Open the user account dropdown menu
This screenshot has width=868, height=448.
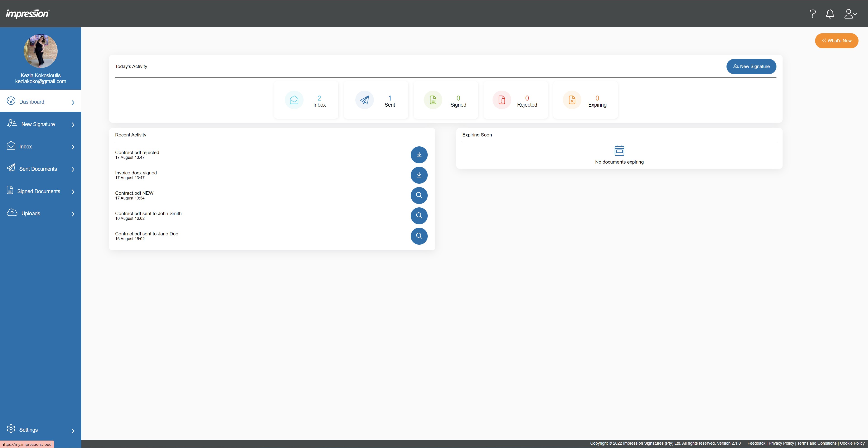coord(850,14)
